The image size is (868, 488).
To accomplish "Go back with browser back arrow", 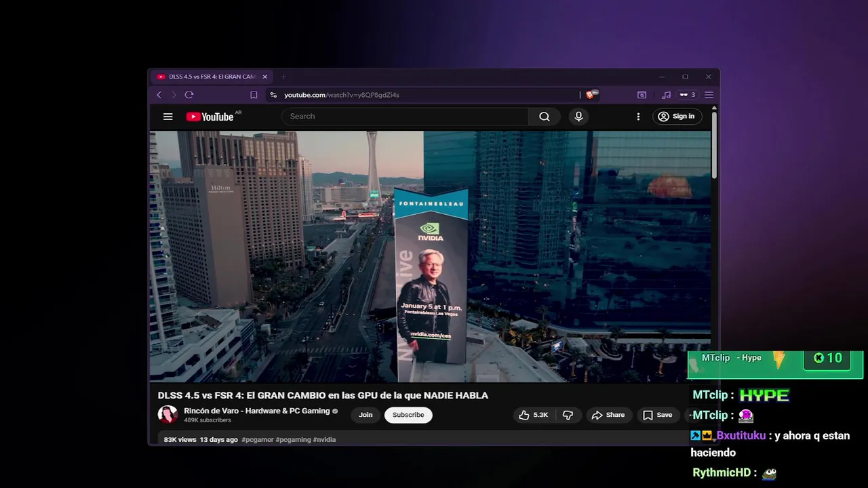I will [159, 95].
